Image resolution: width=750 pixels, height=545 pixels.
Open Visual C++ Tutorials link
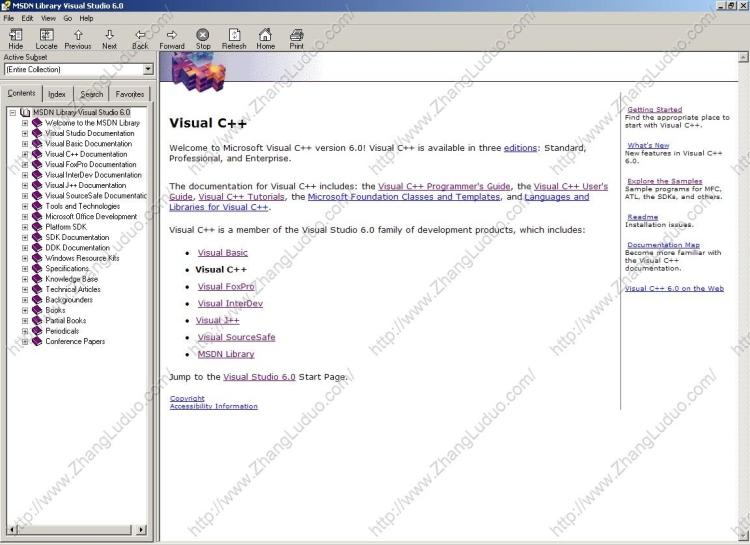pos(242,197)
